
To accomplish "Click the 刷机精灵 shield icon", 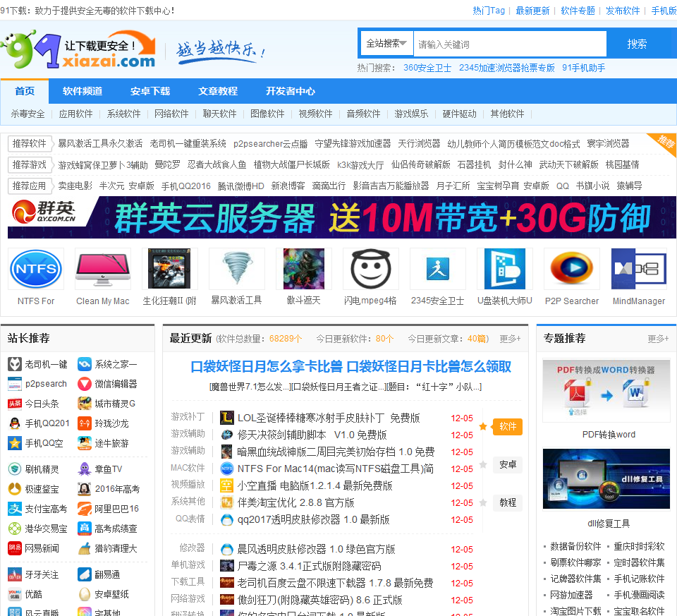I will (15, 469).
